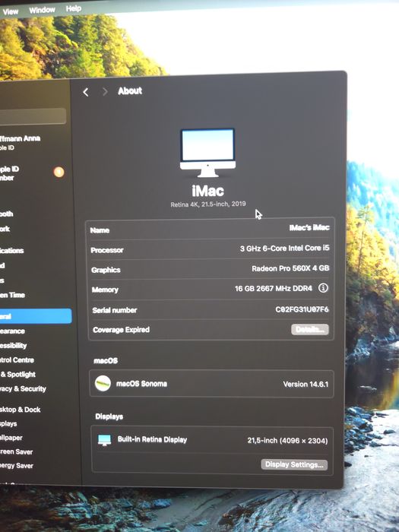This screenshot has width=399, height=532.
Task: Click the iMac computer image
Action: [x=207, y=153]
